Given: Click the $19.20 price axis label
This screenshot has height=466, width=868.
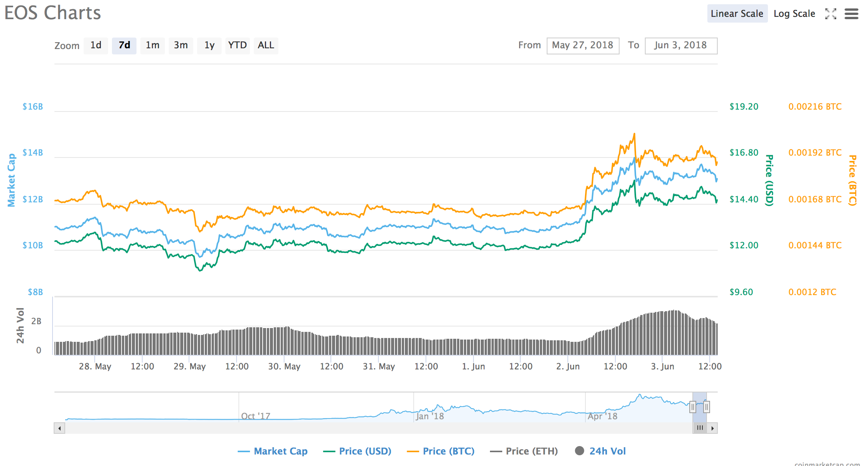Looking at the screenshot, I should 744,107.
